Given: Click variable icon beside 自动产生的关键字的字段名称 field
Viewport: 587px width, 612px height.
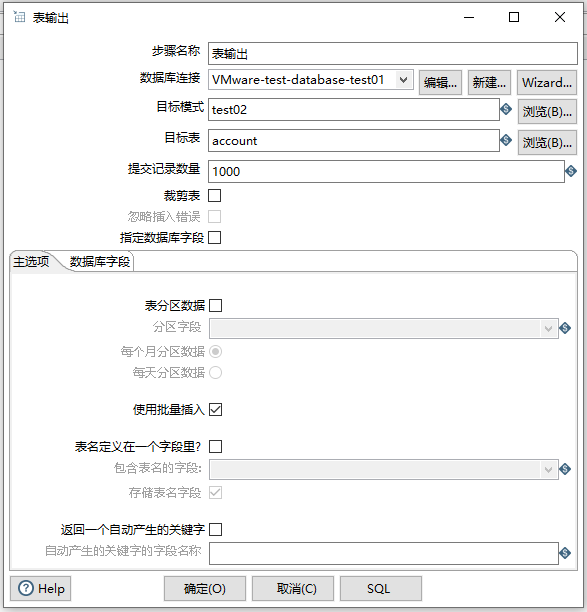Looking at the screenshot, I should click(x=565, y=553).
